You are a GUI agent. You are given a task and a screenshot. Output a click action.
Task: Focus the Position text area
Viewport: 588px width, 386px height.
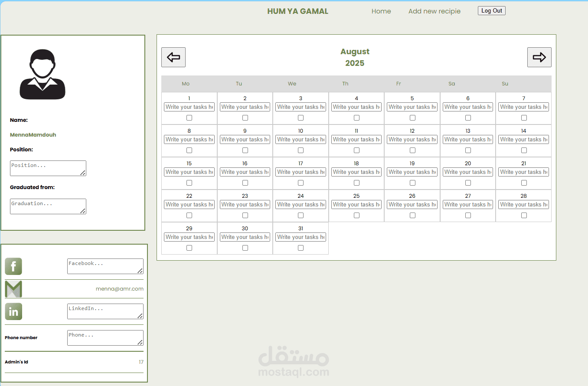(48, 168)
